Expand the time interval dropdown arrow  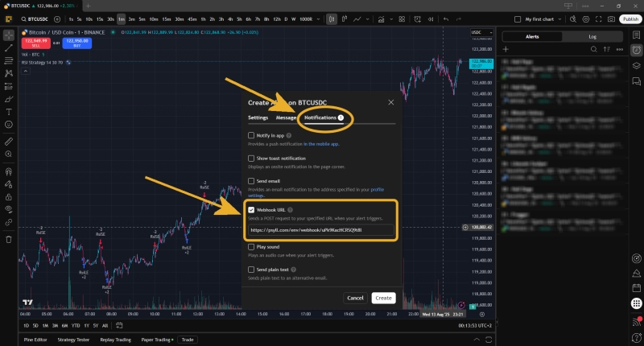318,19
